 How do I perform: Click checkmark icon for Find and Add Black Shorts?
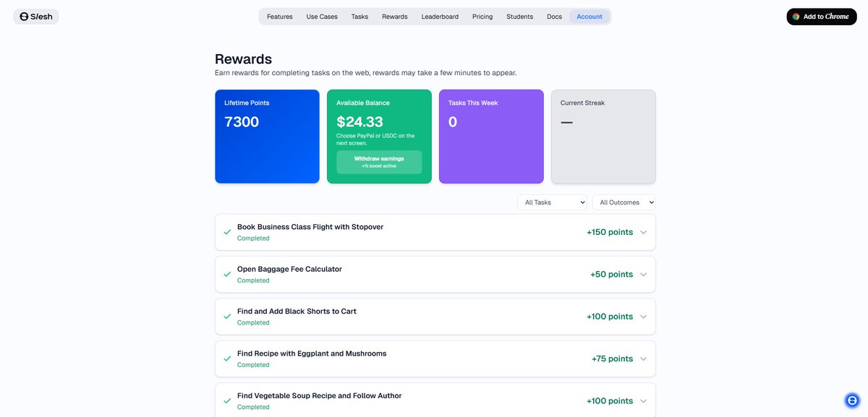click(227, 317)
